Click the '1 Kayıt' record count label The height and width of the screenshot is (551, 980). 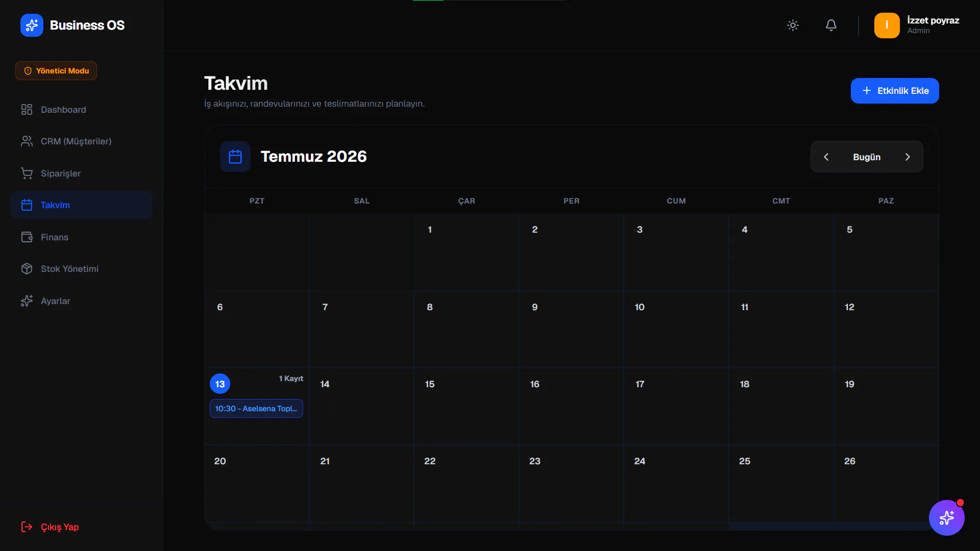[291, 379]
